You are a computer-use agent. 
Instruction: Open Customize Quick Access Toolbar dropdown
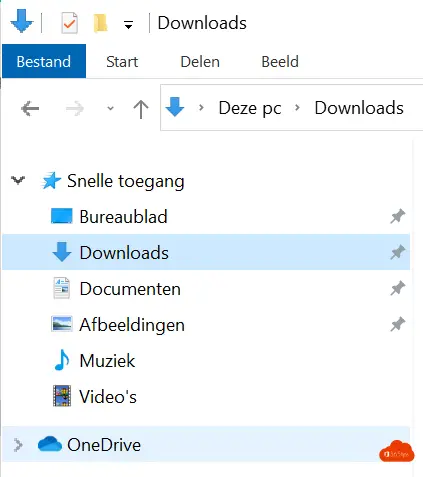128,24
